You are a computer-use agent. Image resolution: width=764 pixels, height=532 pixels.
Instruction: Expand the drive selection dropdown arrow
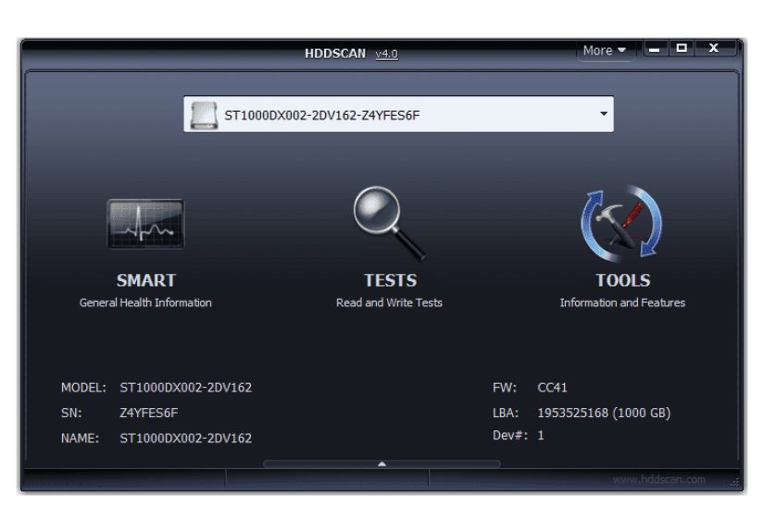(x=604, y=114)
